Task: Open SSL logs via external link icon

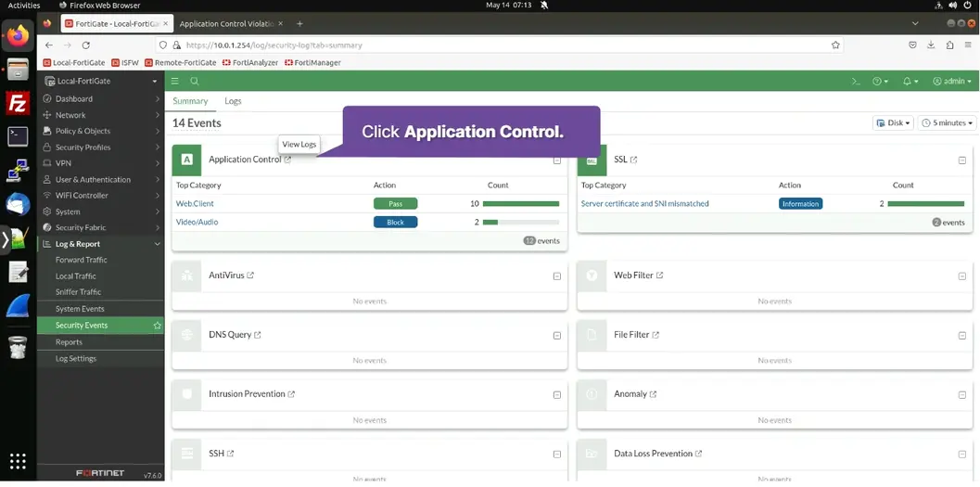Action: point(634,160)
